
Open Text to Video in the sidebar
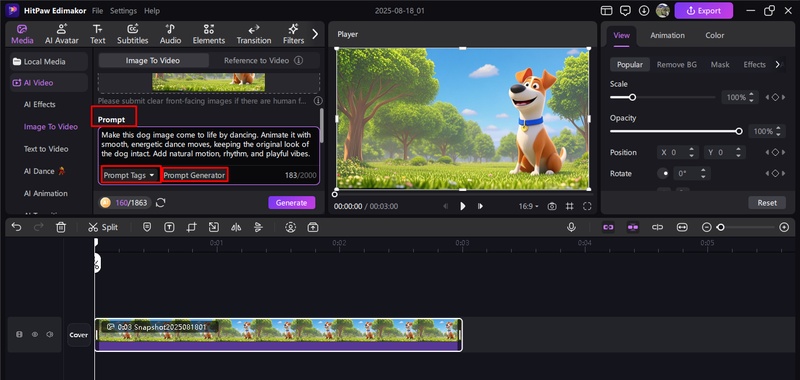(x=46, y=149)
